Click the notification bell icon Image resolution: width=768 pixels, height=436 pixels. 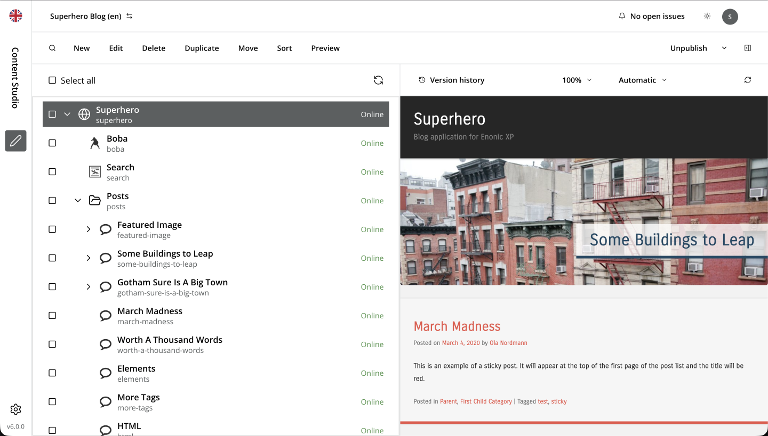click(622, 16)
